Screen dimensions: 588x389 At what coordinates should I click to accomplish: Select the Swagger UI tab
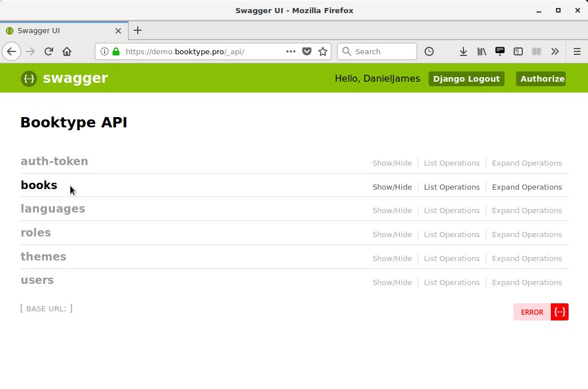(x=64, y=31)
